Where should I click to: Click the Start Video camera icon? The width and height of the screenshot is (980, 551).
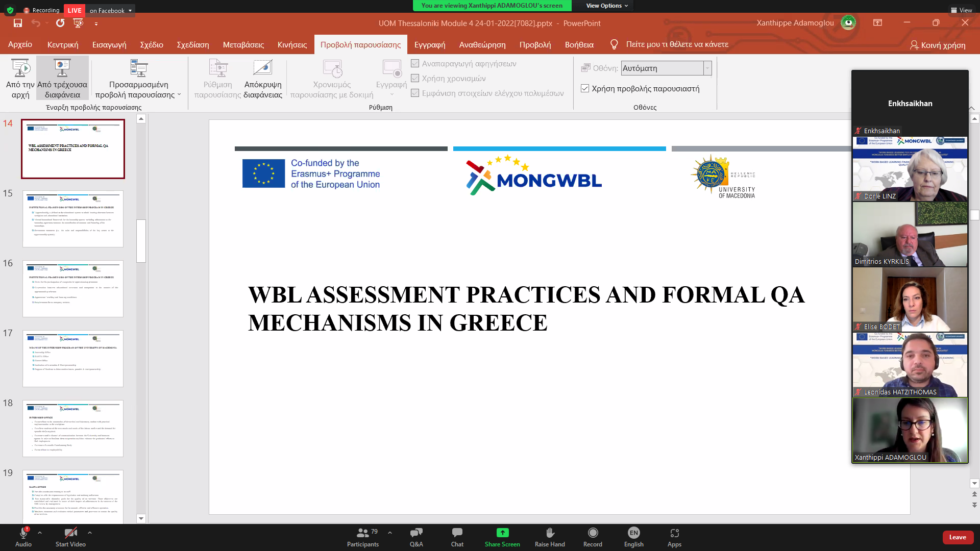tap(70, 533)
